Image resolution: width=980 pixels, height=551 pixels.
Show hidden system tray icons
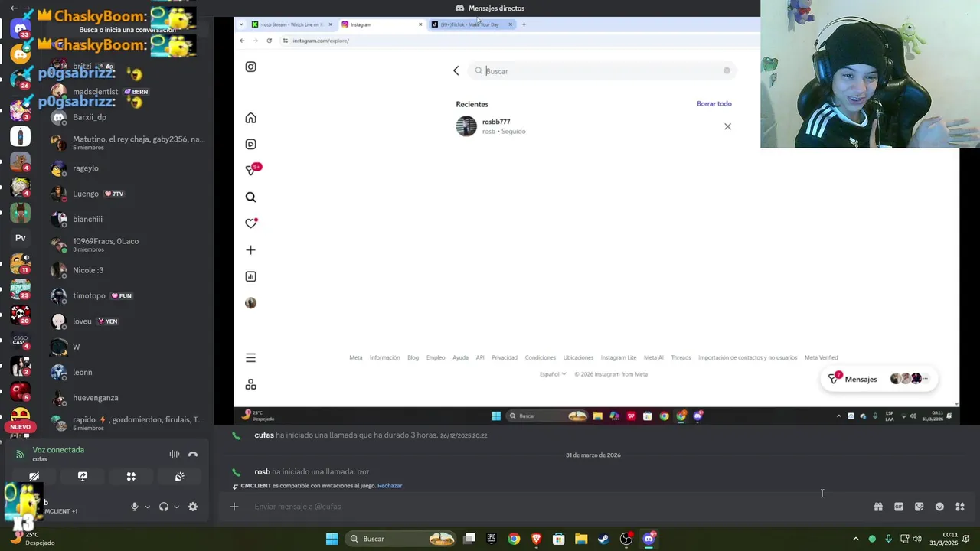[856, 539]
